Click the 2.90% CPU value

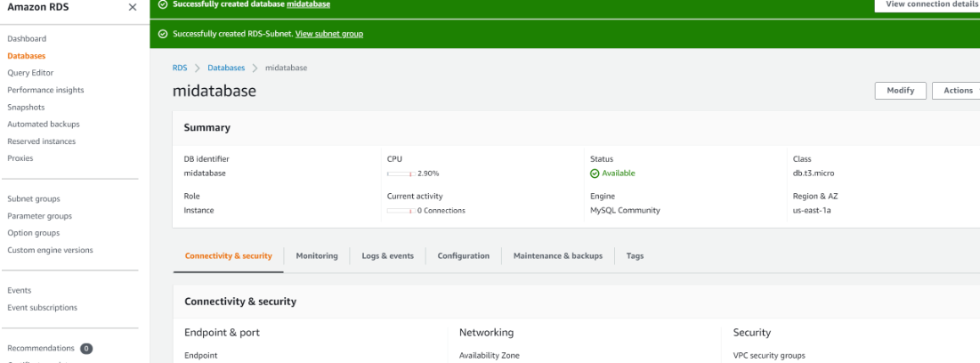pyautogui.click(x=427, y=173)
